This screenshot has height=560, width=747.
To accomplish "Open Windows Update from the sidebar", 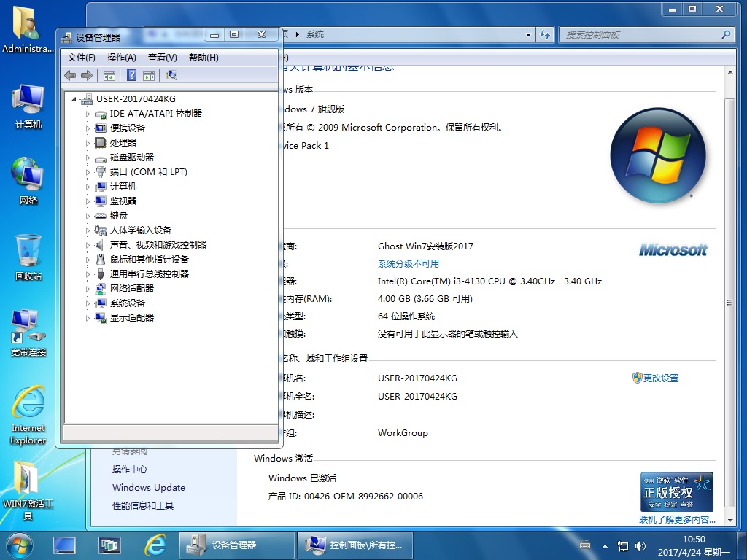I will (147, 487).
